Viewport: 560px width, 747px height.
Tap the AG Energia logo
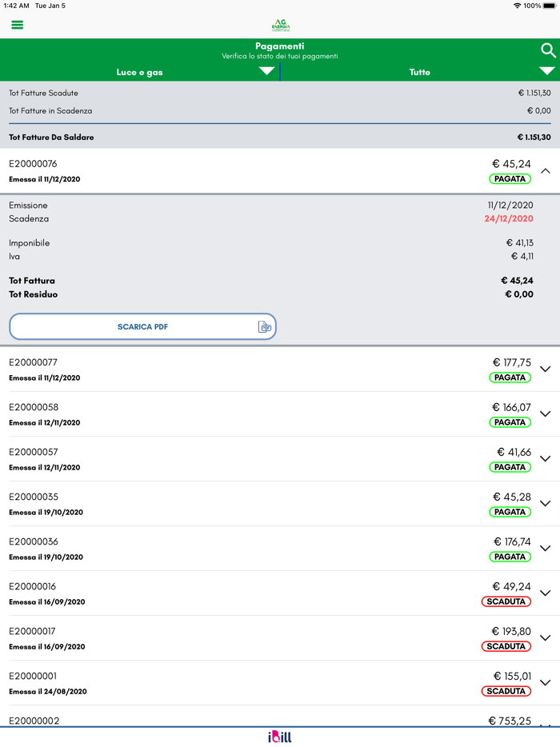[x=280, y=25]
